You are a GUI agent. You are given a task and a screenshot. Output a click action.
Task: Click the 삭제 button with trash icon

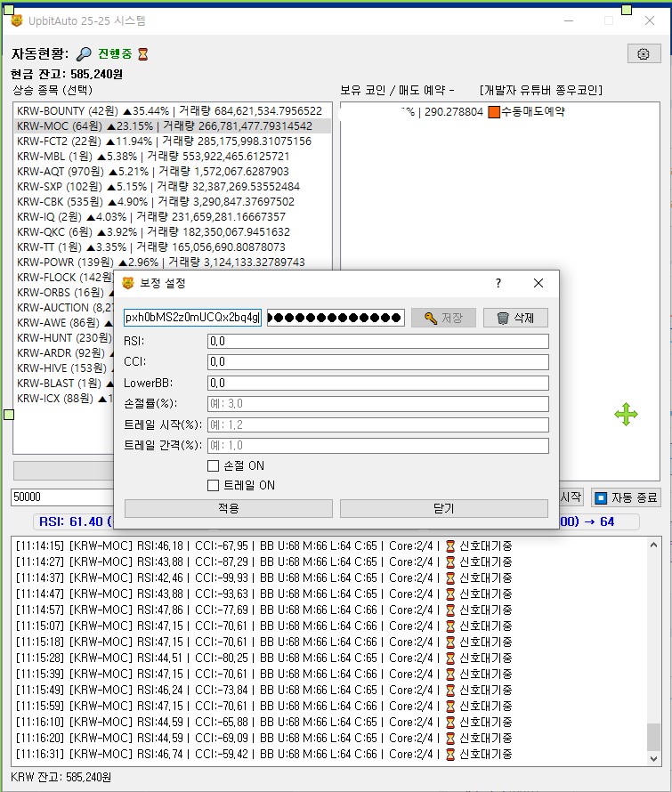[x=515, y=318]
